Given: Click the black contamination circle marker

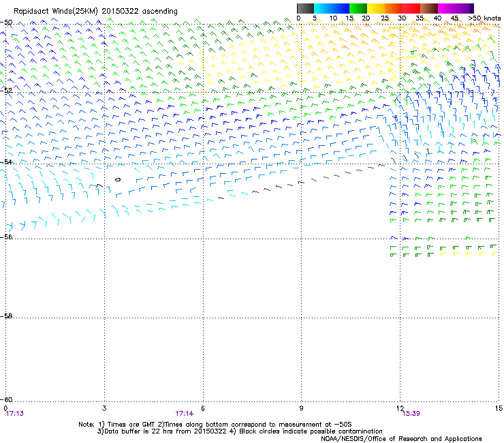Looking at the screenshot, I should coord(118,179).
